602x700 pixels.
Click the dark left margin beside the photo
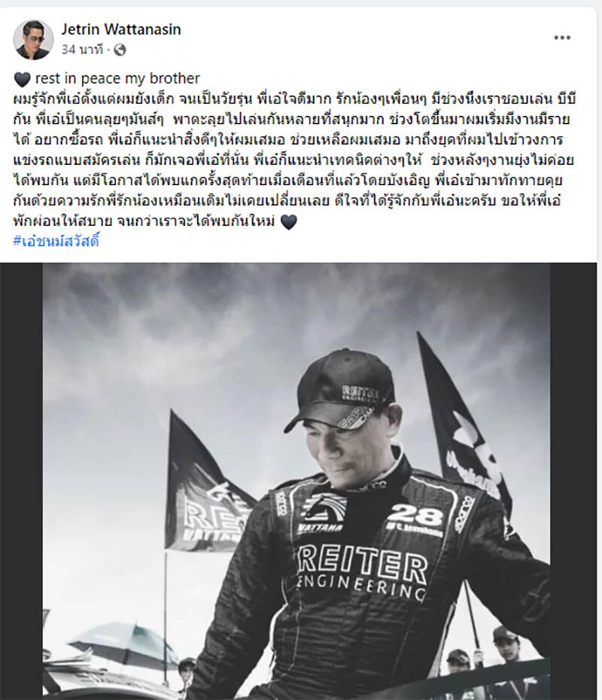click(21, 481)
